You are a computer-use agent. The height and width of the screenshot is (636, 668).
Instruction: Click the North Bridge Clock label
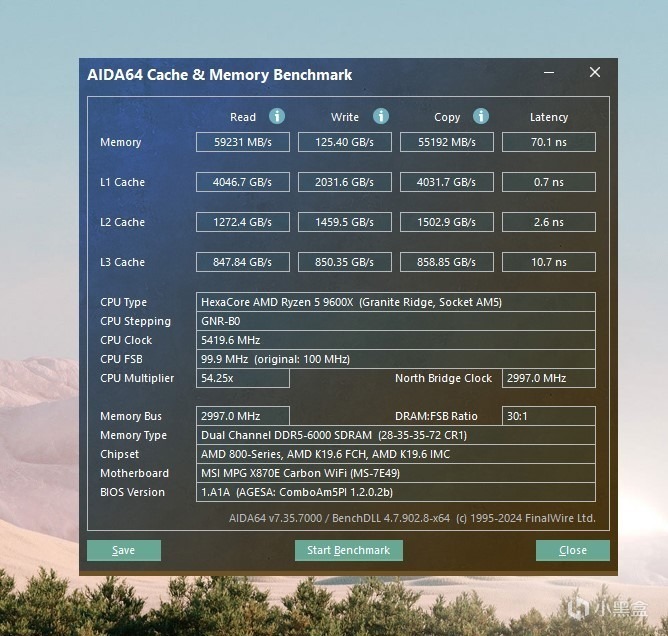pyautogui.click(x=443, y=378)
